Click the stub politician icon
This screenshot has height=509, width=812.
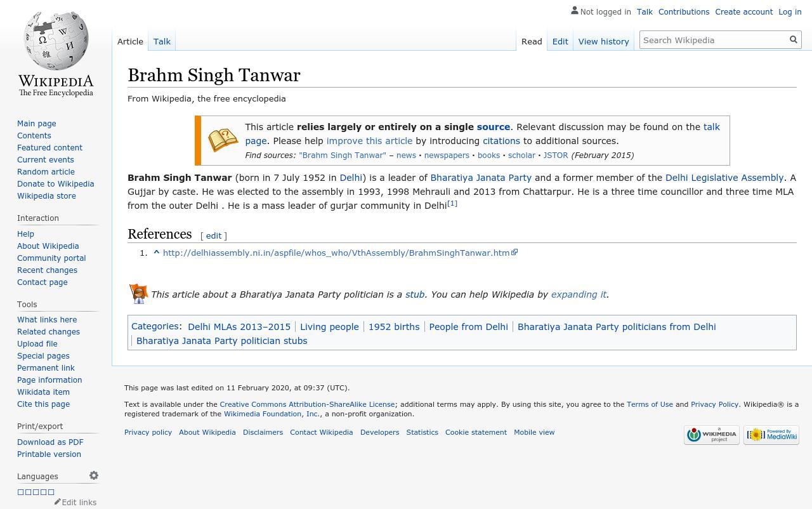[x=138, y=294]
